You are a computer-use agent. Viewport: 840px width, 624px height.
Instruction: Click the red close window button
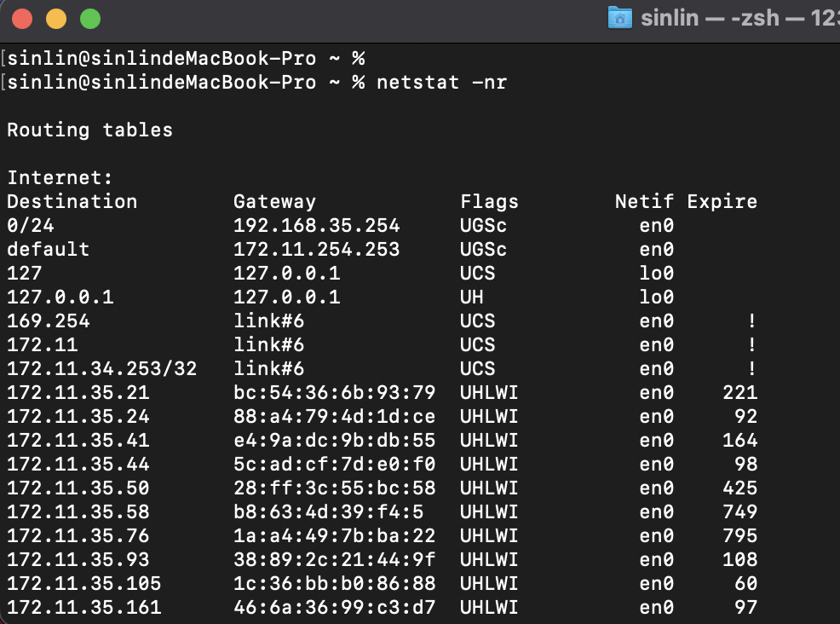[x=22, y=19]
